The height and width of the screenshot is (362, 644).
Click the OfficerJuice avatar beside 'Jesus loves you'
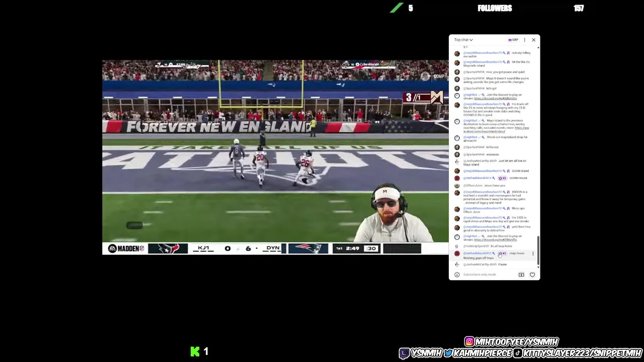click(x=457, y=186)
